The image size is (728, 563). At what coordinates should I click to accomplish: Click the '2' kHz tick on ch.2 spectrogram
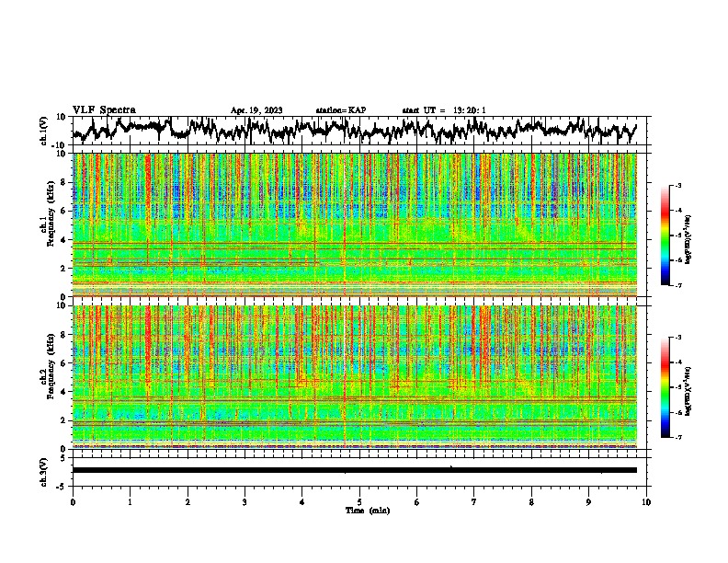(63, 420)
